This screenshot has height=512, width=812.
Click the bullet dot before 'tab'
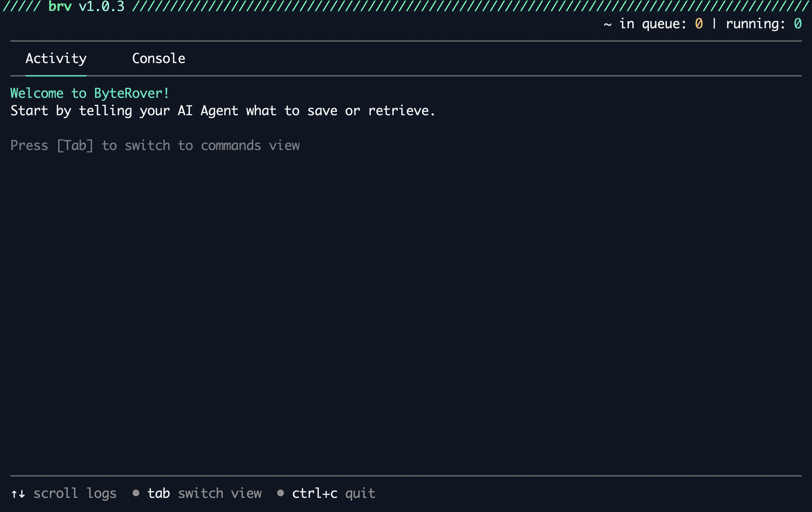pos(136,493)
